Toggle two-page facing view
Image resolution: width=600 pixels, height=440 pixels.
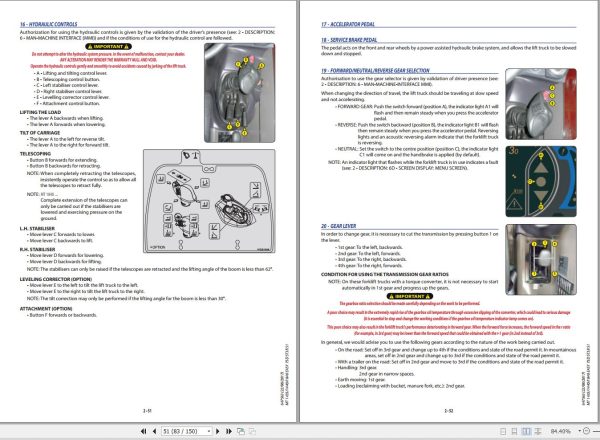(x=527, y=432)
